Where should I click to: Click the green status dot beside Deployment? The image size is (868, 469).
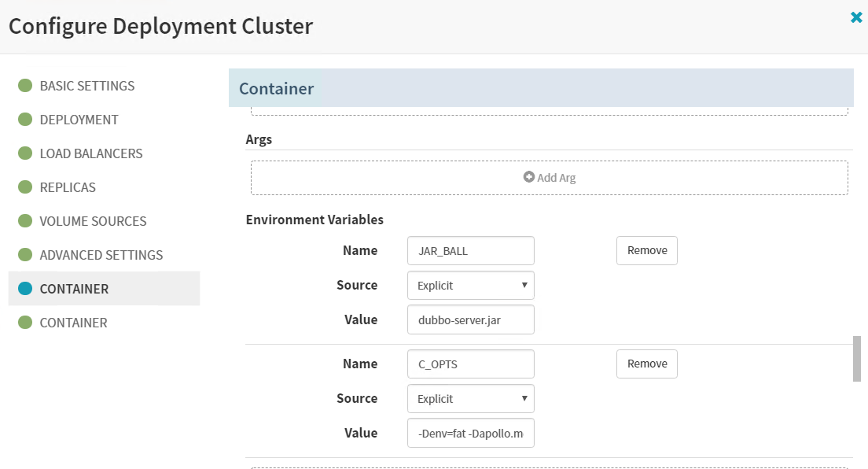pos(25,120)
